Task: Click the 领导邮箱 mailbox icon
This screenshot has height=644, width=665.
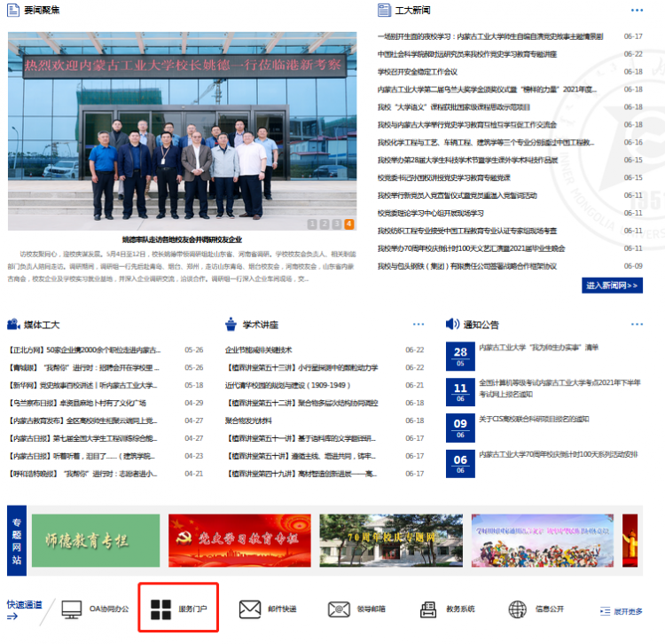Action: pos(339,609)
